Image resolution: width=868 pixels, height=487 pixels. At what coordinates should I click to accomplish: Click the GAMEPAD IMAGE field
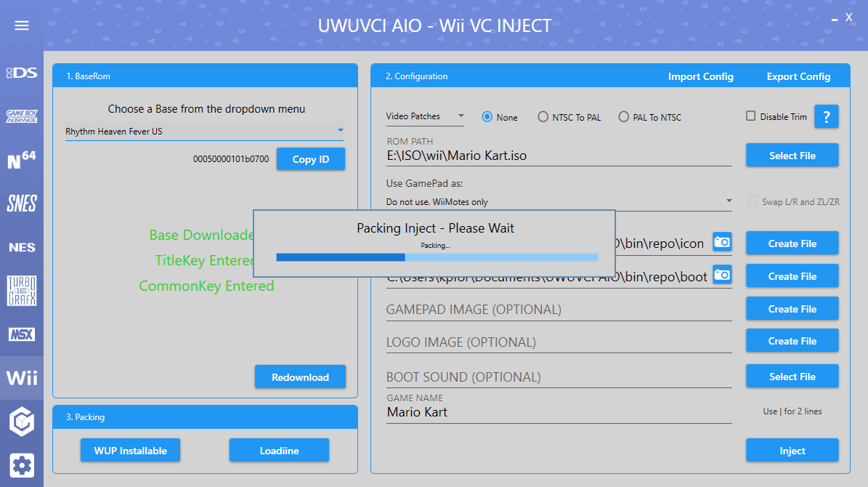point(559,310)
